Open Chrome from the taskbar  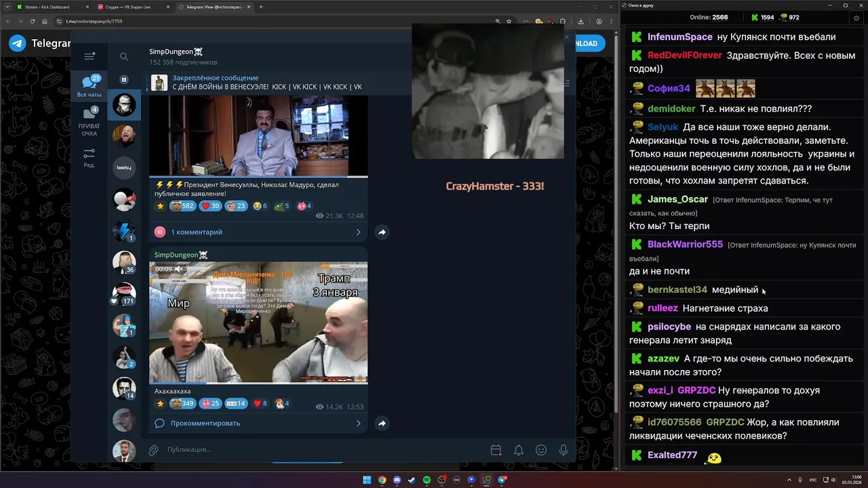(382, 480)
